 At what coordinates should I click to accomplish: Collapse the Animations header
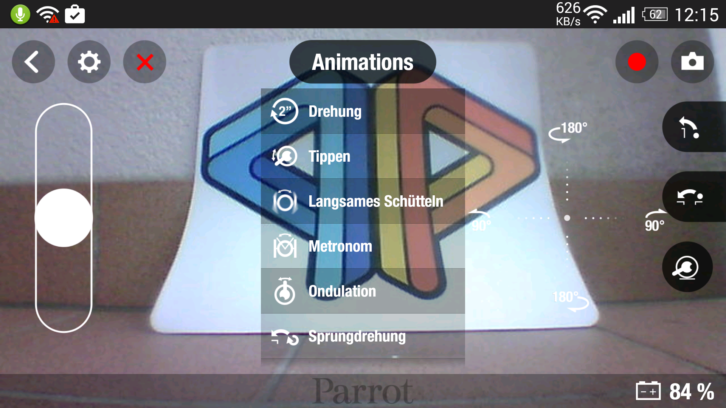coord(362,62)
